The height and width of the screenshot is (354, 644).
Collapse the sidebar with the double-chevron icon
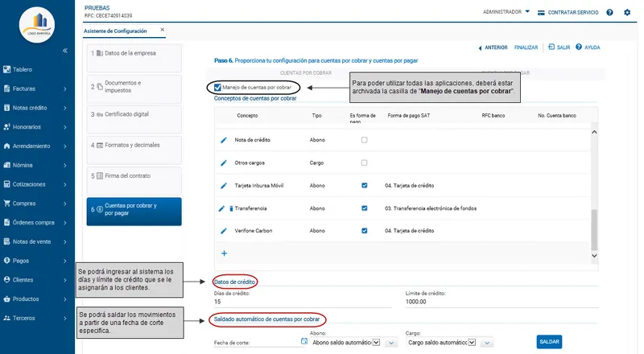click(65, 51)
